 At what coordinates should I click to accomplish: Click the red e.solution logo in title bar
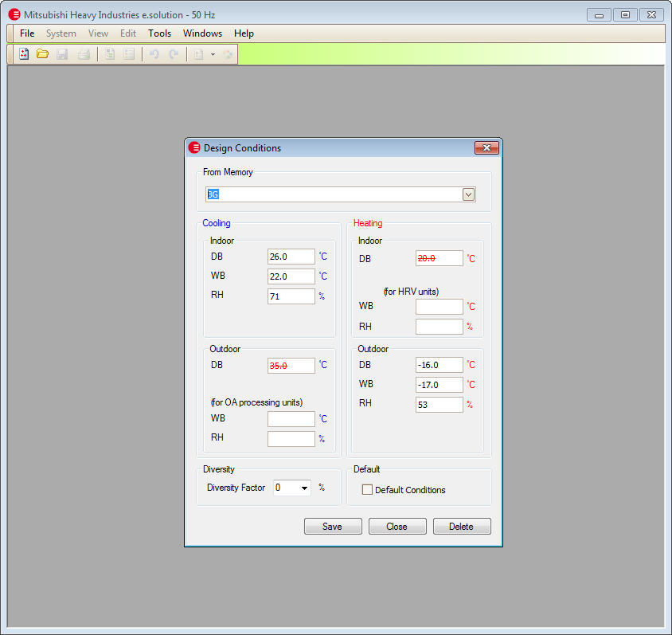(14, 14)
